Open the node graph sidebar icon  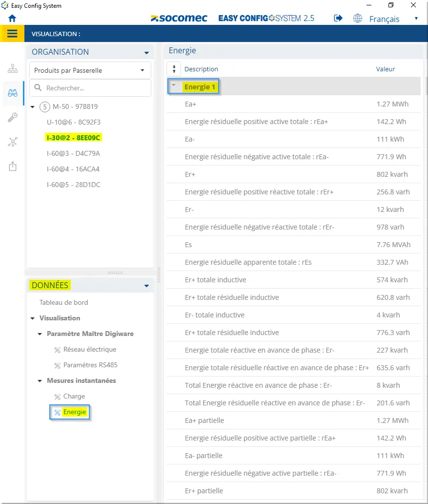pos(13,142)
